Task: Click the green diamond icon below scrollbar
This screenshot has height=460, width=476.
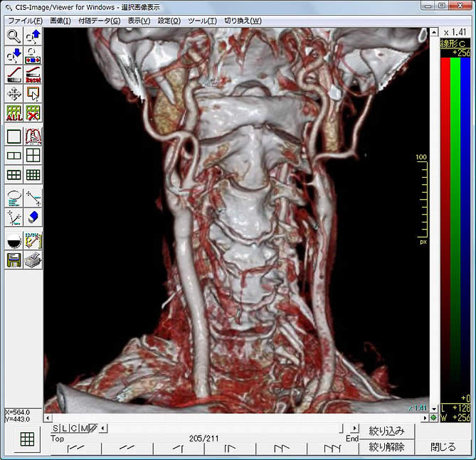Action: (x=434, y=418)
